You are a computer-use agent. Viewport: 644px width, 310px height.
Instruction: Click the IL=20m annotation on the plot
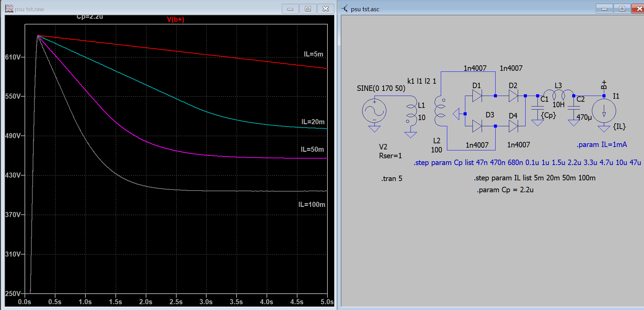(313, 122)
